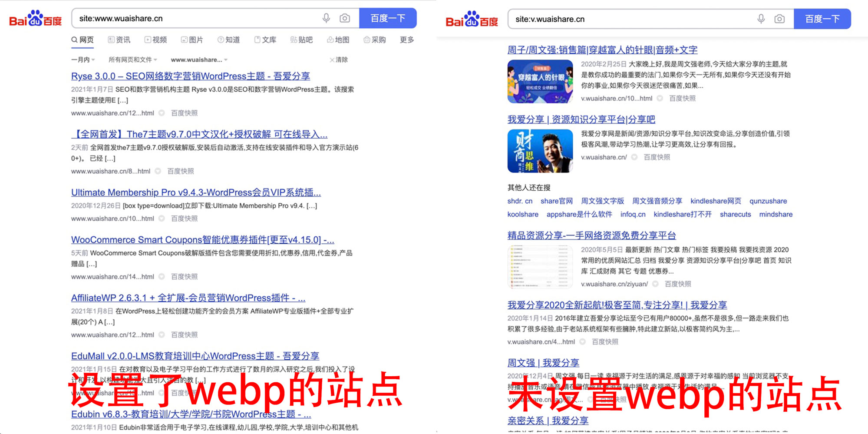Open the WooCommerce Smart Coupons result link
Image resolution: width=868 pixels, height=434 pixels.
[x=203, y=240]
